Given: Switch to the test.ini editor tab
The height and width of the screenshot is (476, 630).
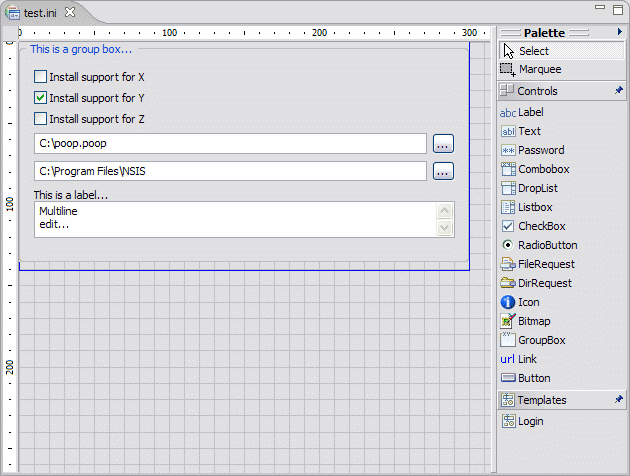Looking at the screenshot, I should [x=40, y=13].
